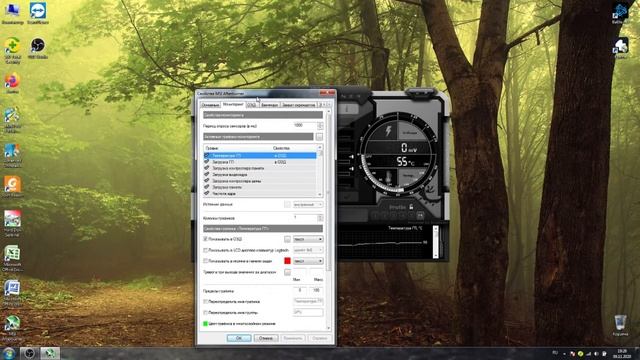Image resolution: width=640 pixels, height=360 pixels.
Task: Check the override graph name checkbox
Action: (206, 302)
